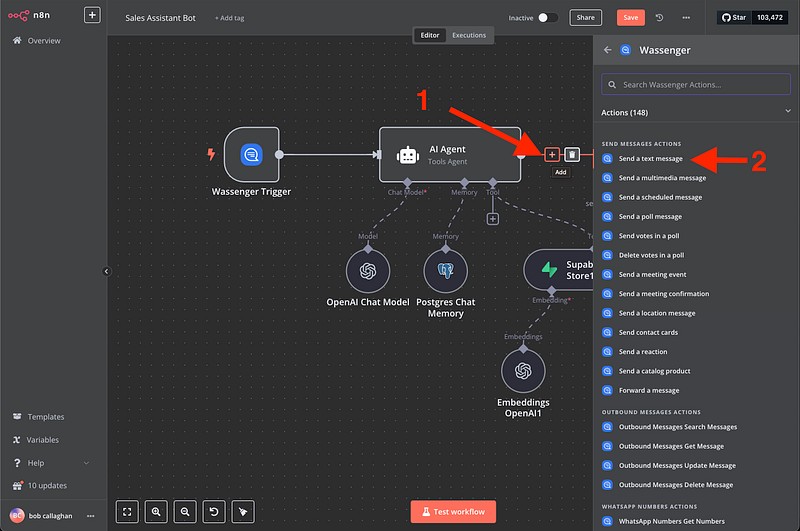Choose Send a text message action
800x531 pixels.
pos(650,159)
